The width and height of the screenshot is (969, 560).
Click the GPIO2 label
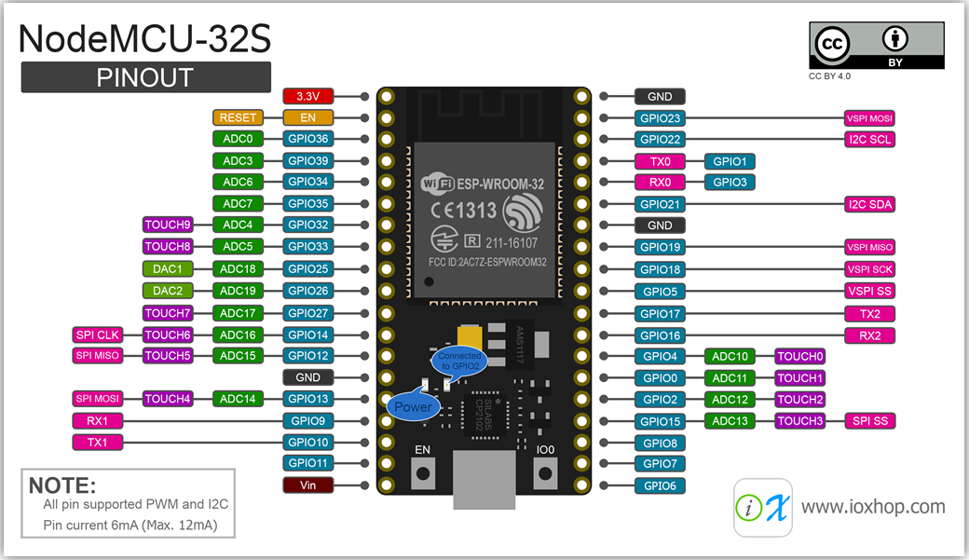click(660, 400)
